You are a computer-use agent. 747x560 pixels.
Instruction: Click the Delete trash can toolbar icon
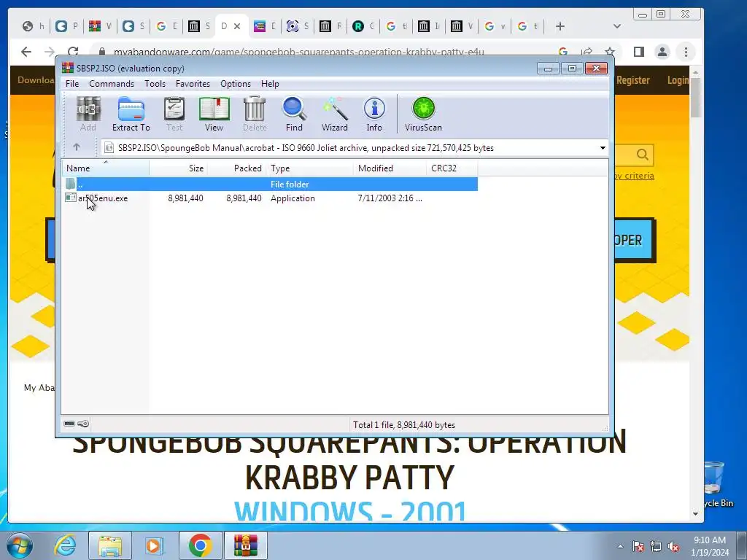pyautogui.click(x=255, y=114)
